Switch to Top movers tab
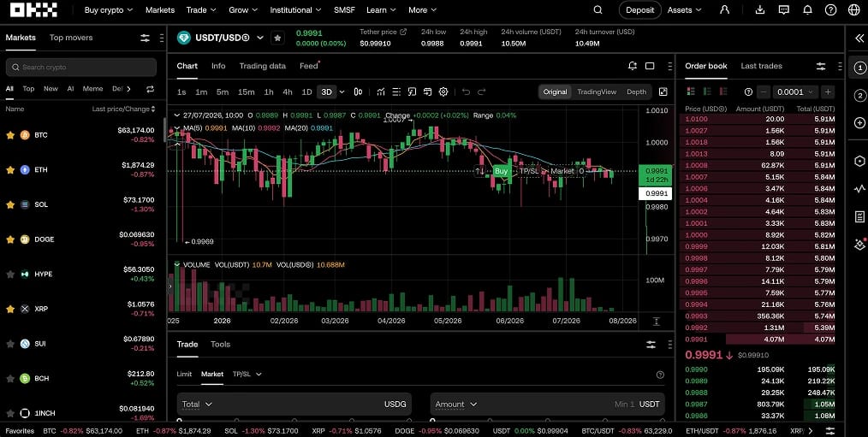Image resolution: width=868 pixels, height=437 pixels. (x=71, y=38)
